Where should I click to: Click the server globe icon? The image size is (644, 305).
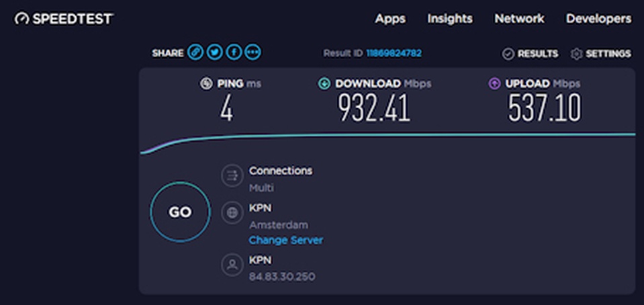point(232,213)
